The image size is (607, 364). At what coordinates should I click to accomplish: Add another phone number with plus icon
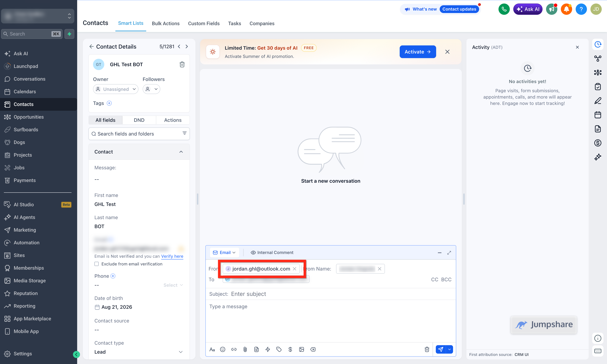coord(113,276)
